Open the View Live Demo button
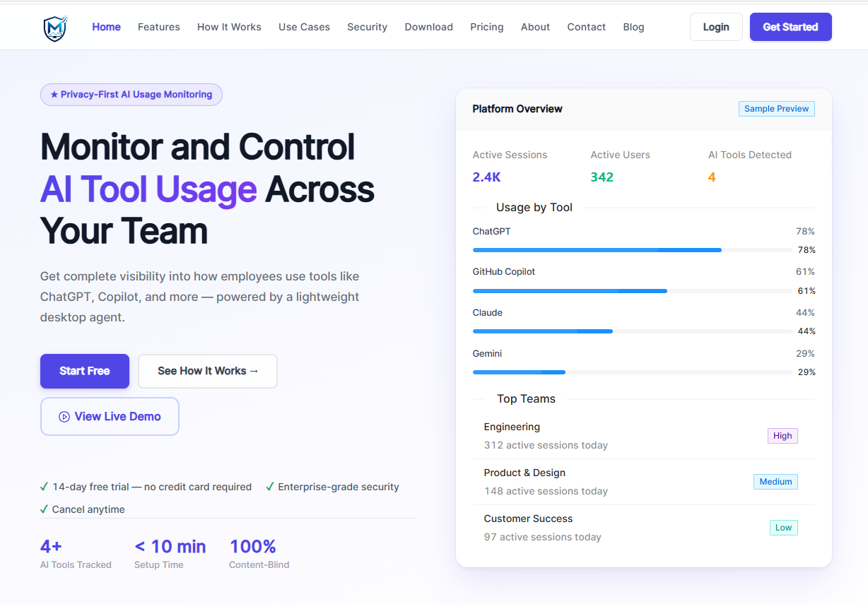The height and width of the screenshot is (604, 868). point(110,417)
